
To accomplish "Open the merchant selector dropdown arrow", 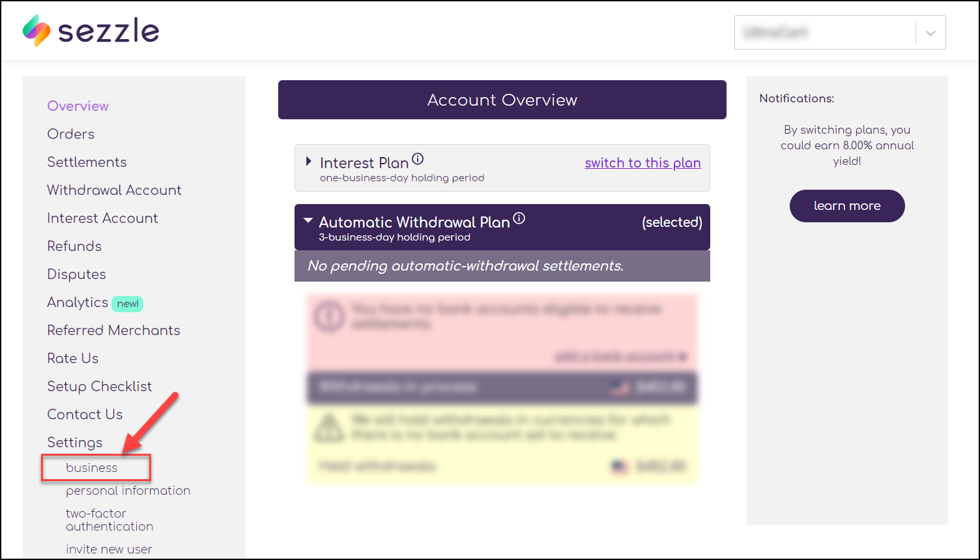I will [x=930, y=33].
